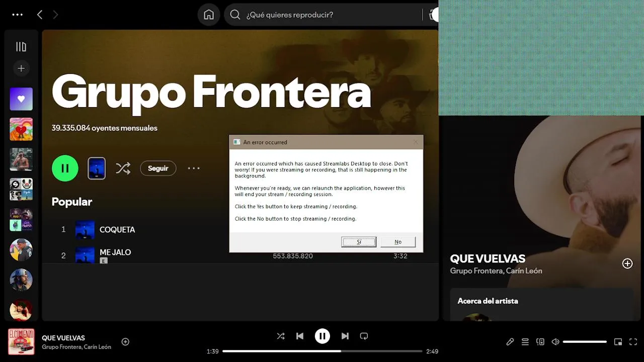Open Liked Songs heart playlist

point(21,99)
